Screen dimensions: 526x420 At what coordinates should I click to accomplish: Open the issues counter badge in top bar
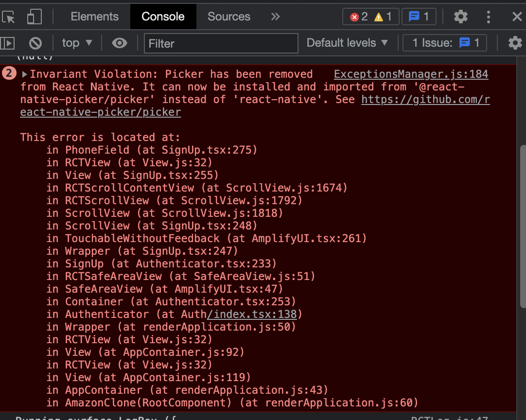(x=419, y=17)
